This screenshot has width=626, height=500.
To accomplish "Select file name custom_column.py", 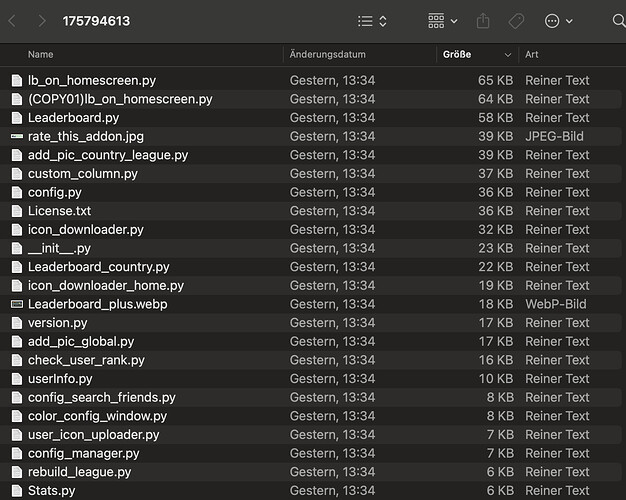I will pyautogui.click(x=83, y=174).
